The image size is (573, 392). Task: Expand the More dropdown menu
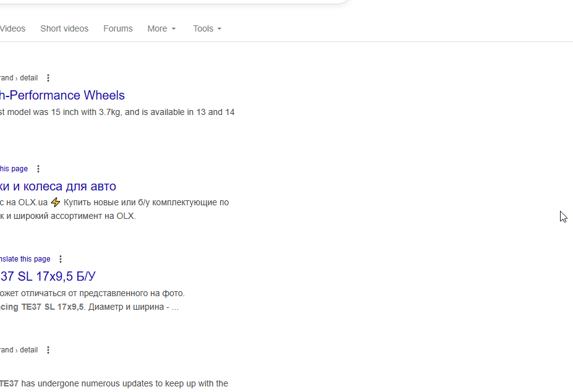161,28
